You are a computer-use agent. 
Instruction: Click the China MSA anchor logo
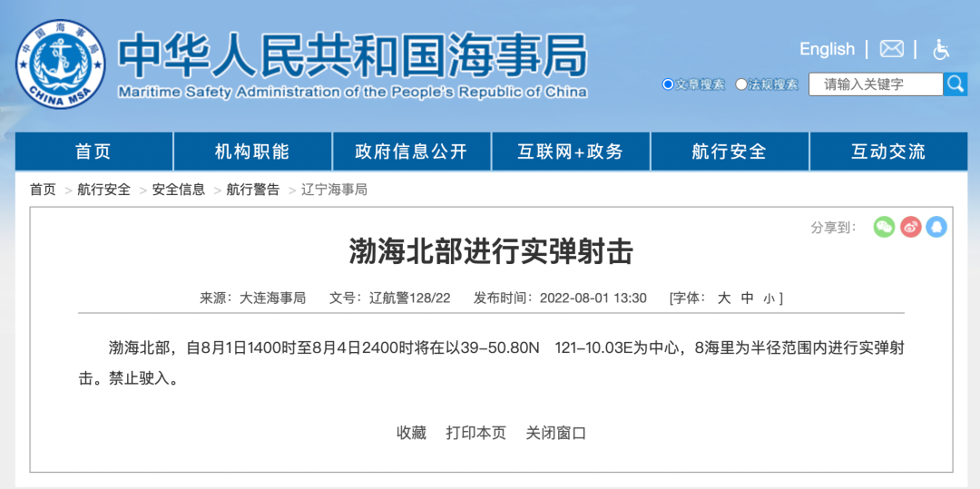pos(60,64)
